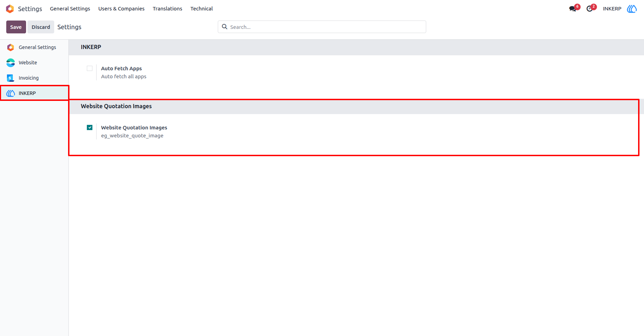Click the Settings breadcrumb title
The height and width of the screenshot is (336, 644).
point(69,27)
